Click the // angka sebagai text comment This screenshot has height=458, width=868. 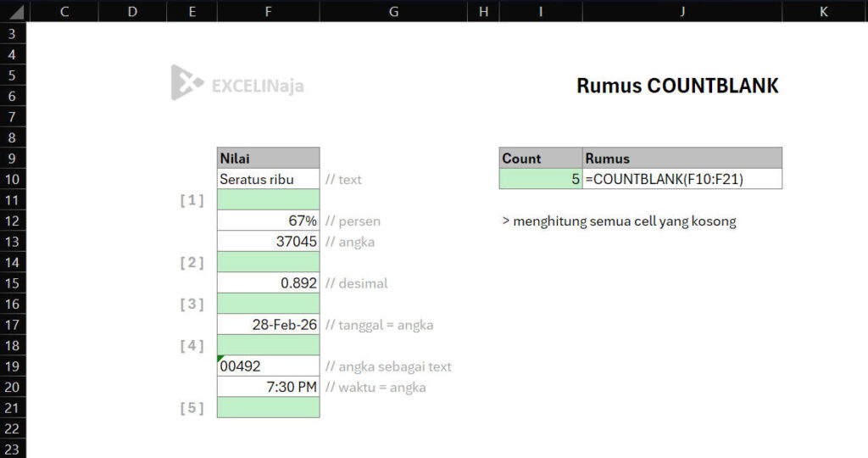[388, 366]
